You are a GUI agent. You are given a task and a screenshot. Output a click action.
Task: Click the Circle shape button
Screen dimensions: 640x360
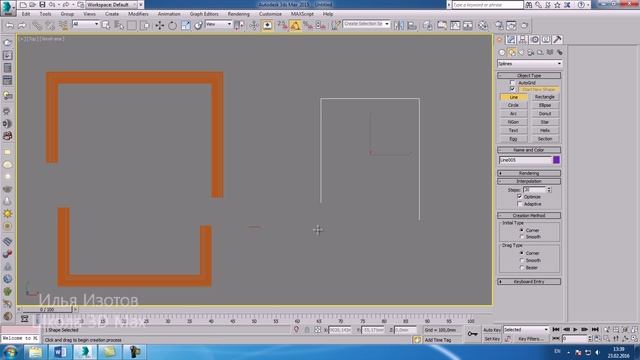(x=513, y=105)
